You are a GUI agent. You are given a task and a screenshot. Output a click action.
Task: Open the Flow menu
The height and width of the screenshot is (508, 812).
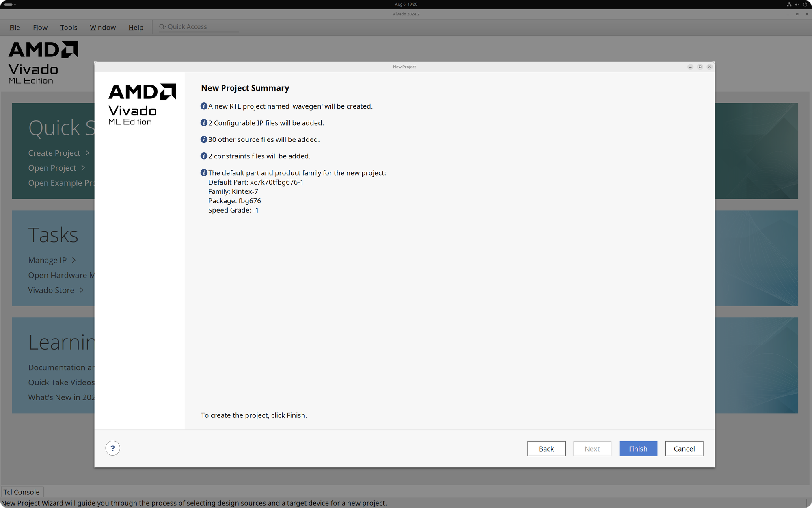[40, 28]
